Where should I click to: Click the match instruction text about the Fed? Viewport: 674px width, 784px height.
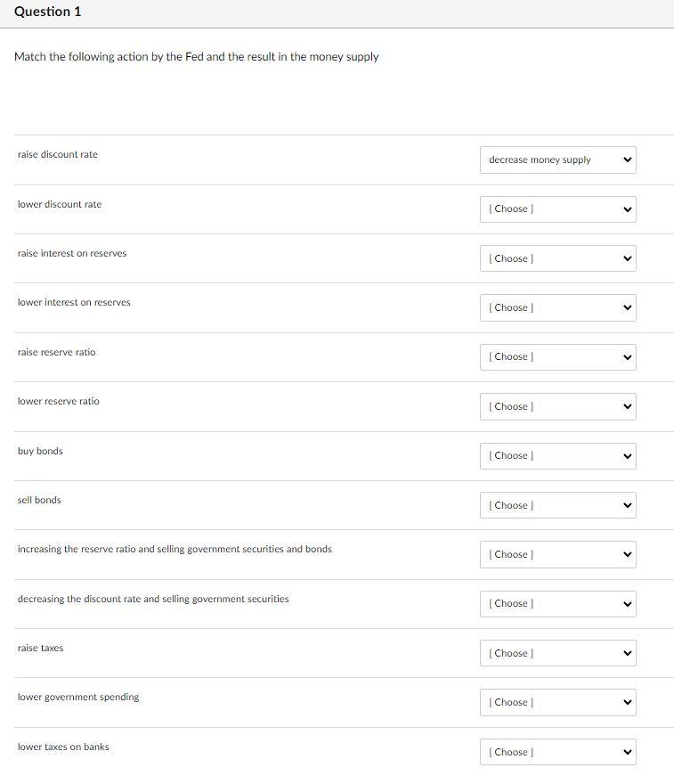pos(197,57)
